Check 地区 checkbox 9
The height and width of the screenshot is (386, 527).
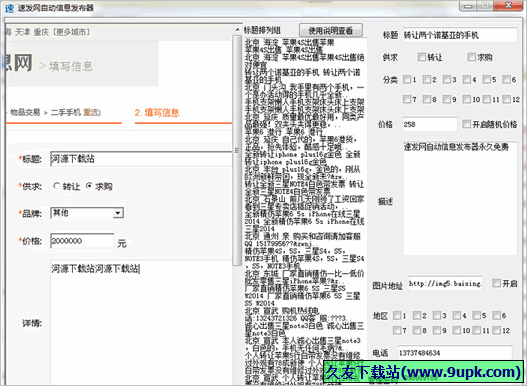click(x=437, y=330)
